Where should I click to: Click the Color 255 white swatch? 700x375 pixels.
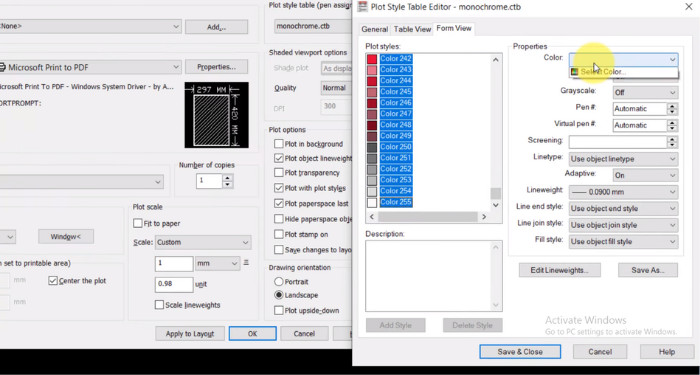372,203
